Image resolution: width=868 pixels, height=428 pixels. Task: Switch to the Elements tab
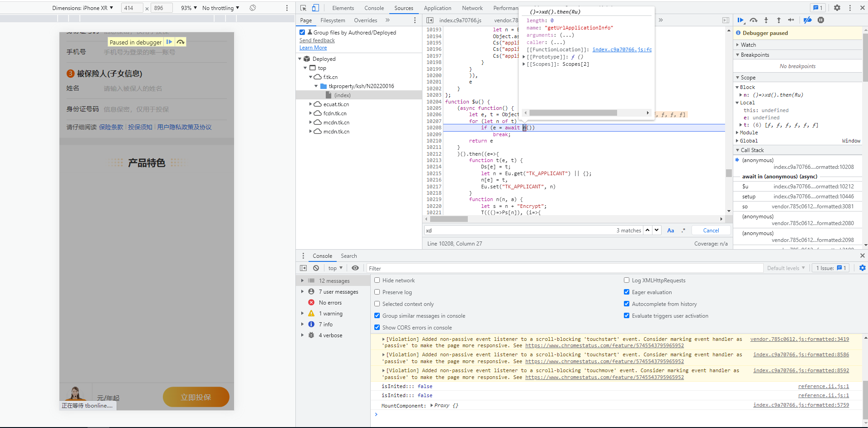[x=343, y=8]
